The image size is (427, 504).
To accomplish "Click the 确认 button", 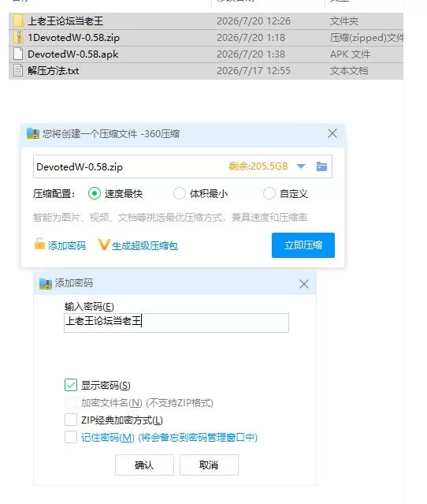I will 144,465.
